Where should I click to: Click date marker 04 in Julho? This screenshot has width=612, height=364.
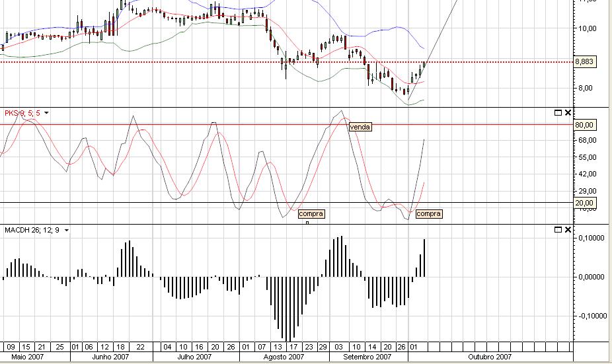pyautogui.click(x=167, y=347)
